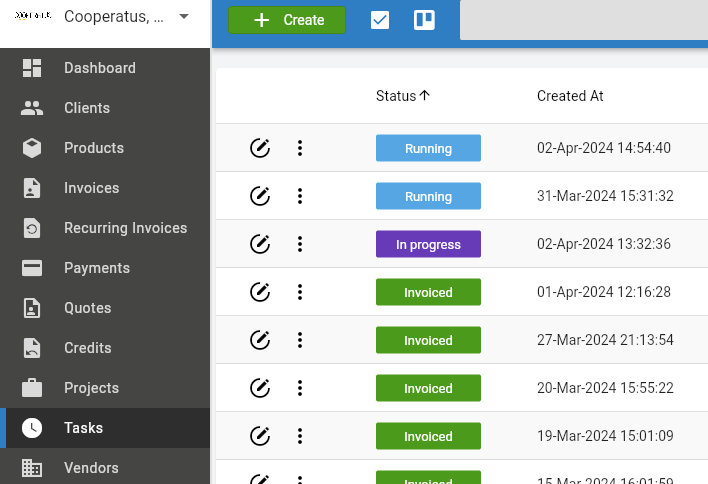Click the Tasks clock icon
This screenshot has width=708, height=484.
point(32,428)
